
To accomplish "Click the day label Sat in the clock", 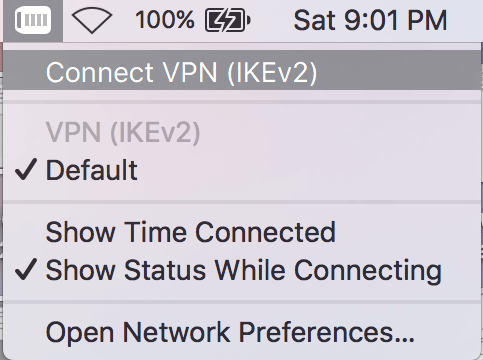I will pyautogui.click(x=314, y=21).
